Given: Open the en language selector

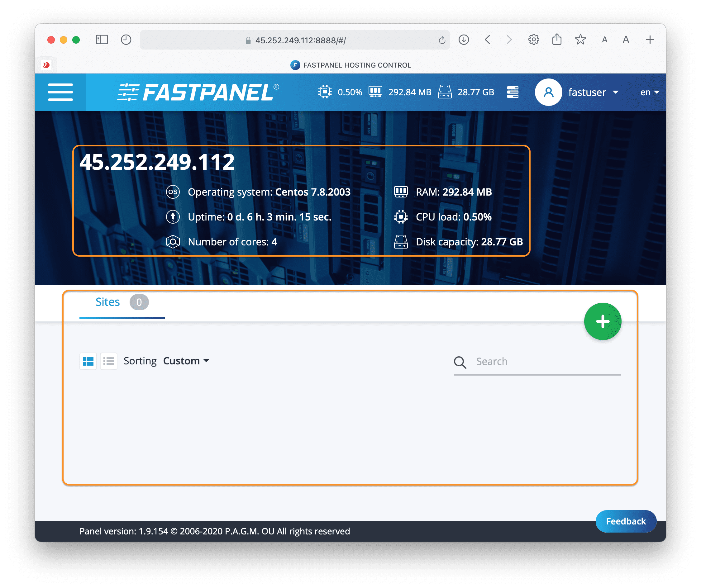Looking at the screenshot, I should (649, 92).
